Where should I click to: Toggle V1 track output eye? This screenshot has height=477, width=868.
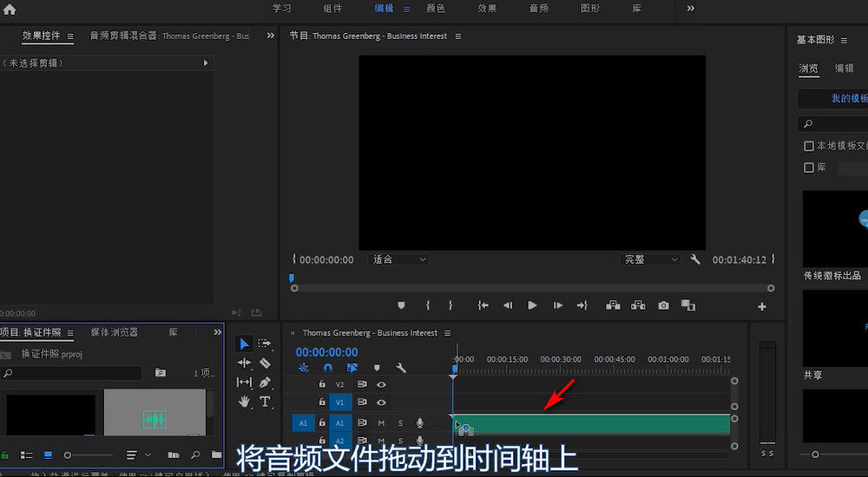[381, 402]
